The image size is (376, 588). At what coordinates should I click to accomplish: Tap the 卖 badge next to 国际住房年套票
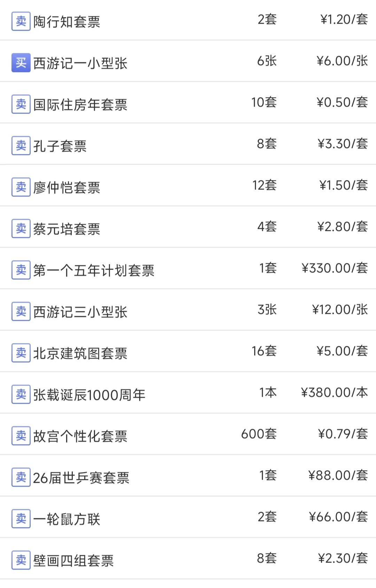(21, 104)
